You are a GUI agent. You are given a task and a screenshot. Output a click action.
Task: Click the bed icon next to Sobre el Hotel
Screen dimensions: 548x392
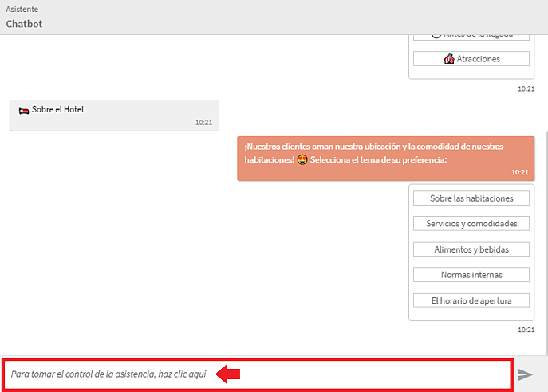click(x=24, y=111)
